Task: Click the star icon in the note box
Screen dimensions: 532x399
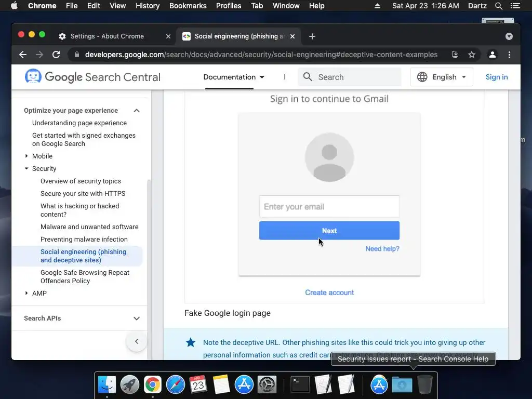Action: 191,342
